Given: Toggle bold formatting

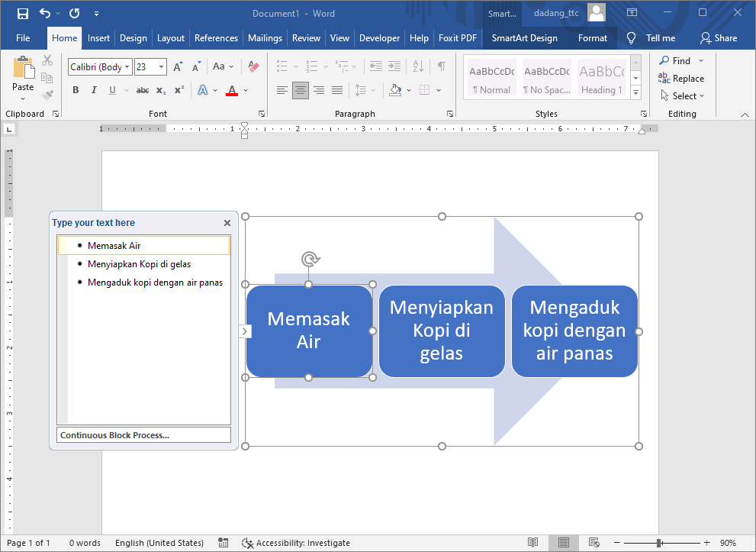Looking at the screenshot, I should point(75,90).
